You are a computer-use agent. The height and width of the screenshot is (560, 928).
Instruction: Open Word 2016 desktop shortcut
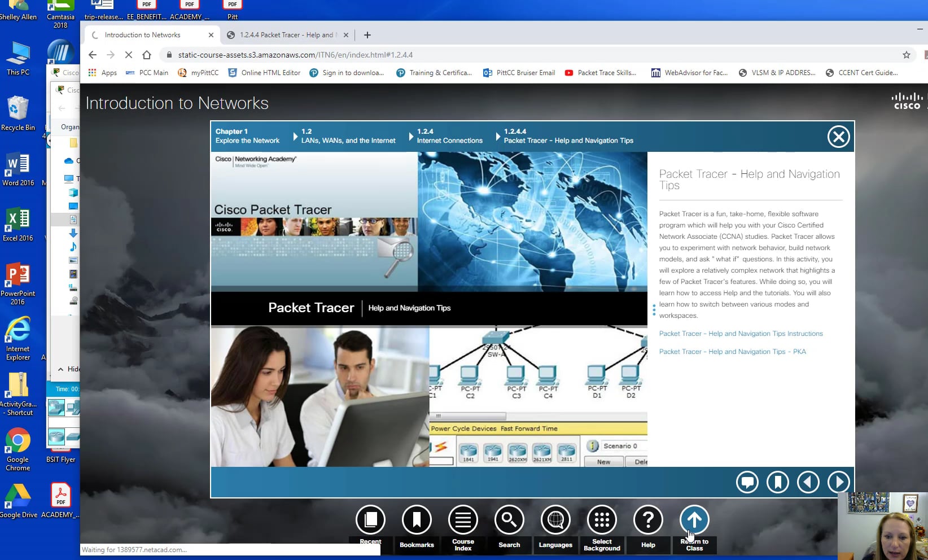[x=17, y=169]
